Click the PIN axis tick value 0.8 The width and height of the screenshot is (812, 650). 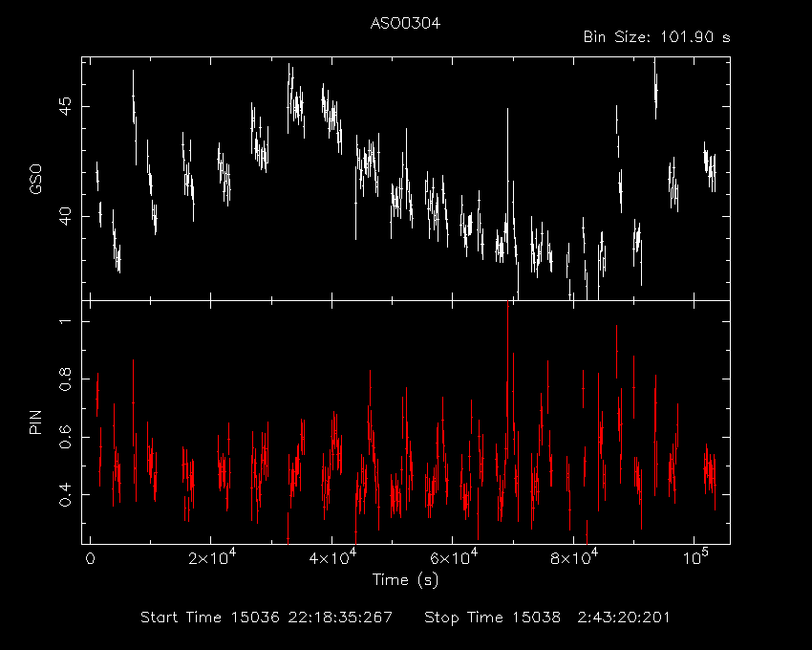pyautogui.click(x=66, y=379)
